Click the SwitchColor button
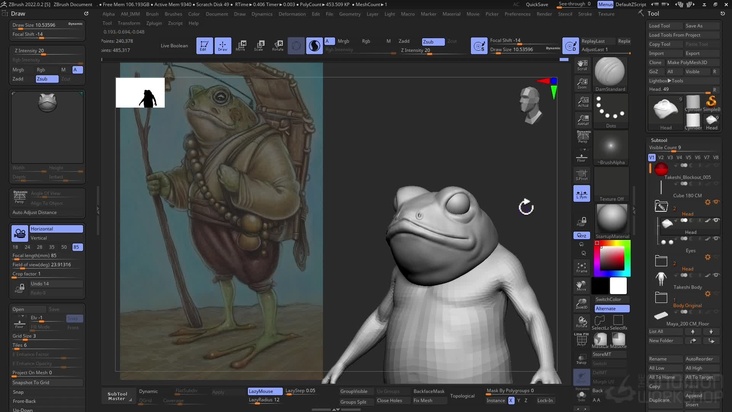The height and width of the screenshot is (412, 732). point(612,299)
